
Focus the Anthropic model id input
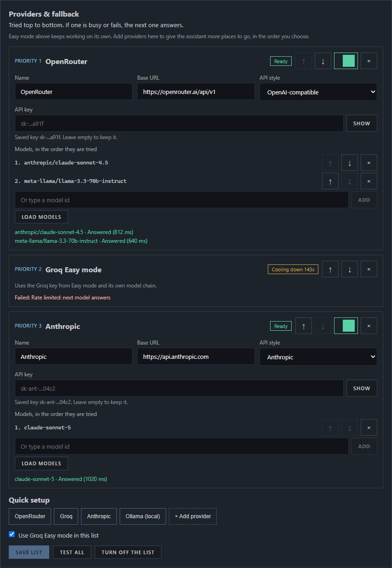(182, 446)
